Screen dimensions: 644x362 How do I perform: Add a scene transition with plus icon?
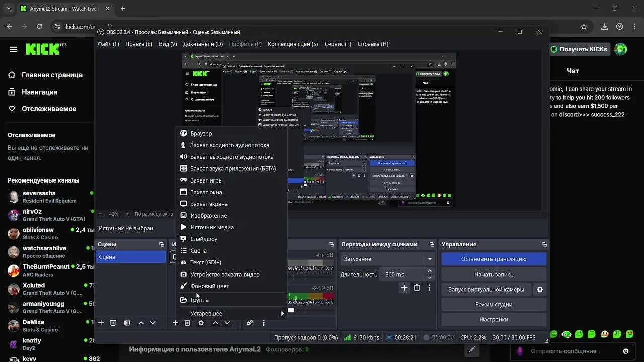tap(404, 288)
